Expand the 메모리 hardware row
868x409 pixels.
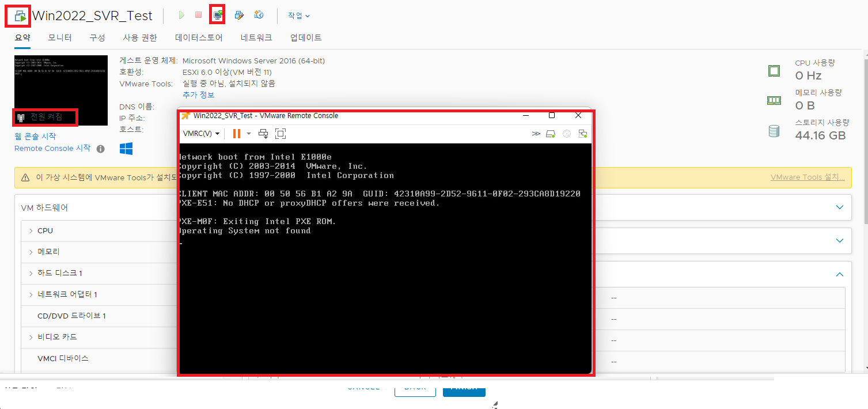click(31, 252)
